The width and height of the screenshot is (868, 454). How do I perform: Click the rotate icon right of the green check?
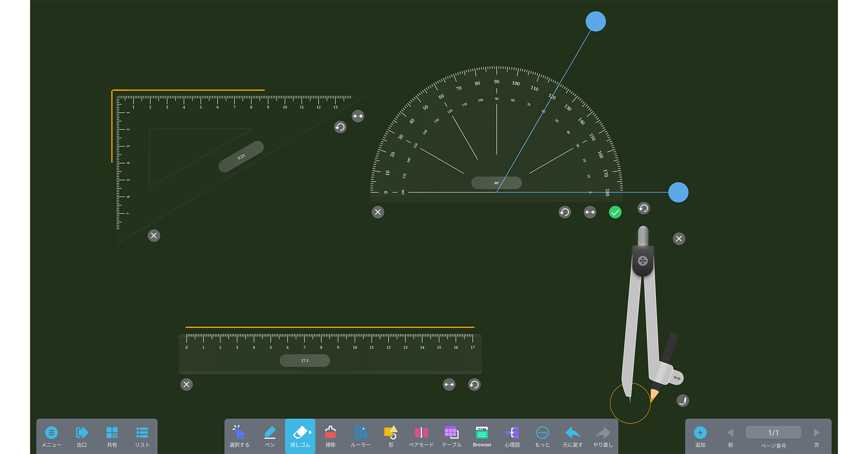644,208
